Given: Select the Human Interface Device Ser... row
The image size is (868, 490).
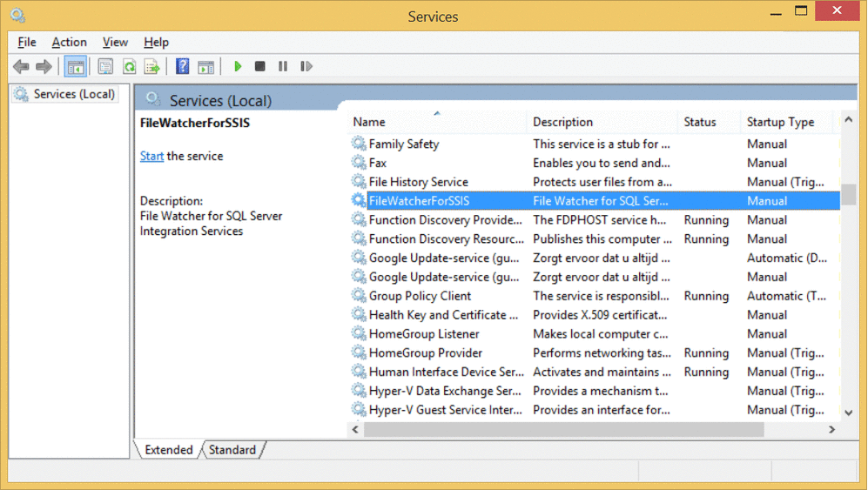Looking at the screenshot, I should point(595,372).
